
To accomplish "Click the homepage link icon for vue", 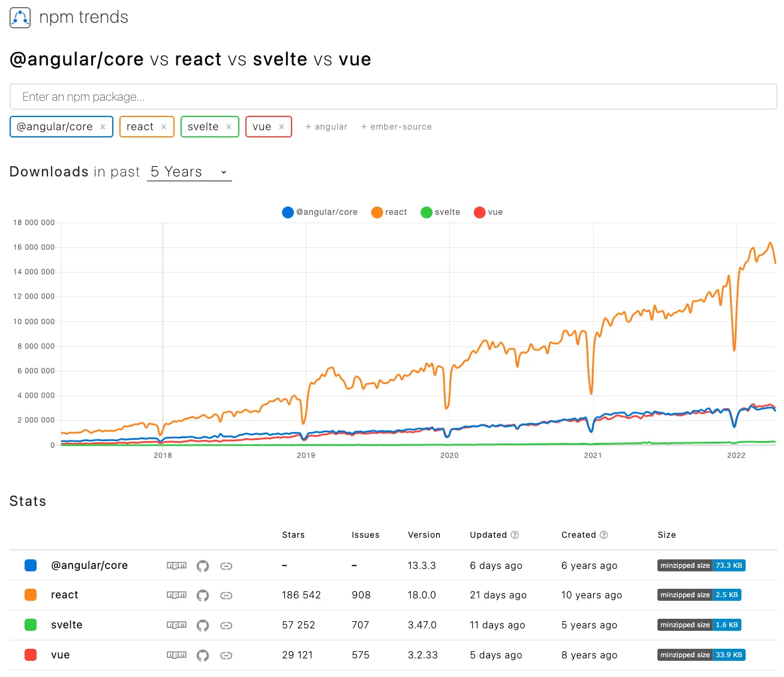I will coord(226,655).
